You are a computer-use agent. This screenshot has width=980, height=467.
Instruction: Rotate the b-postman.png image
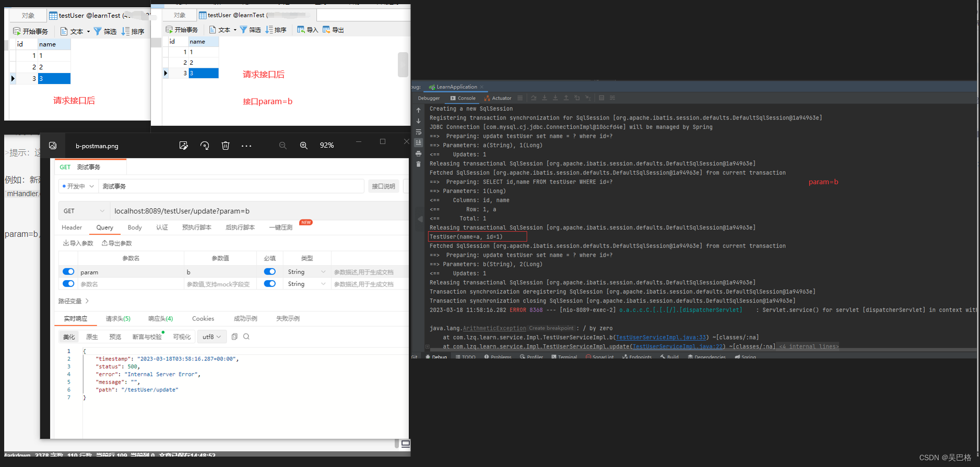point(205,146)
